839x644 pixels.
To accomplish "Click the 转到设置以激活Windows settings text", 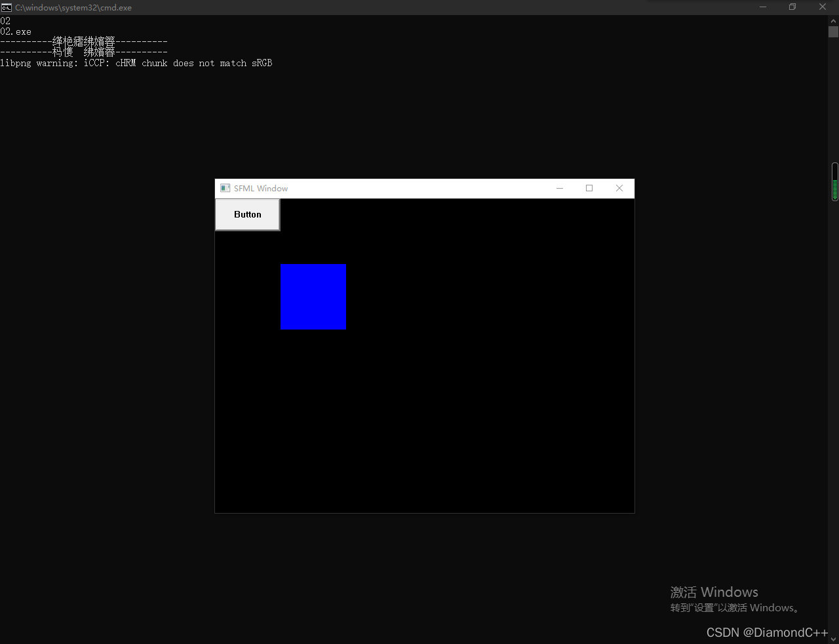I will pyautogui.click(x=733, y=607).
